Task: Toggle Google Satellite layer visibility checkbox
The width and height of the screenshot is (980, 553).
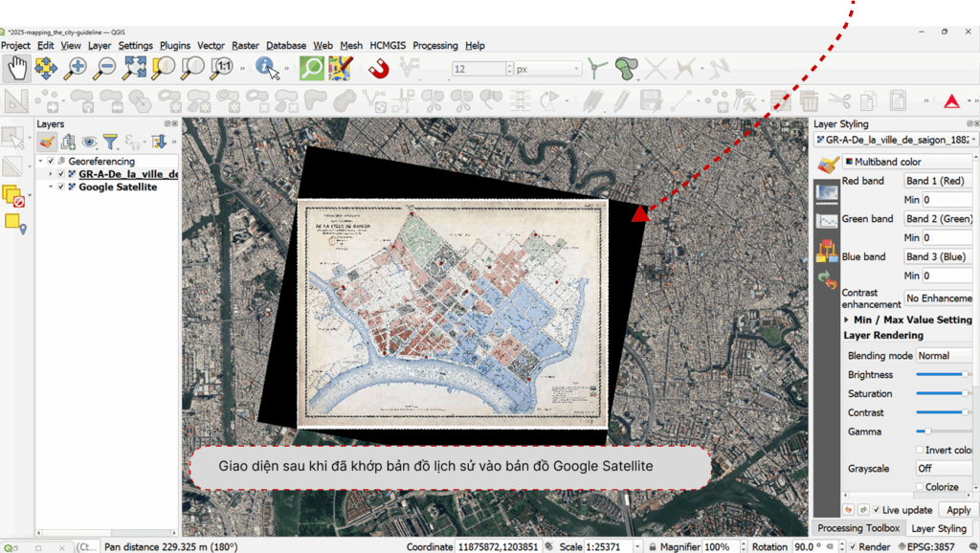Action: click(x=61, y=187)
